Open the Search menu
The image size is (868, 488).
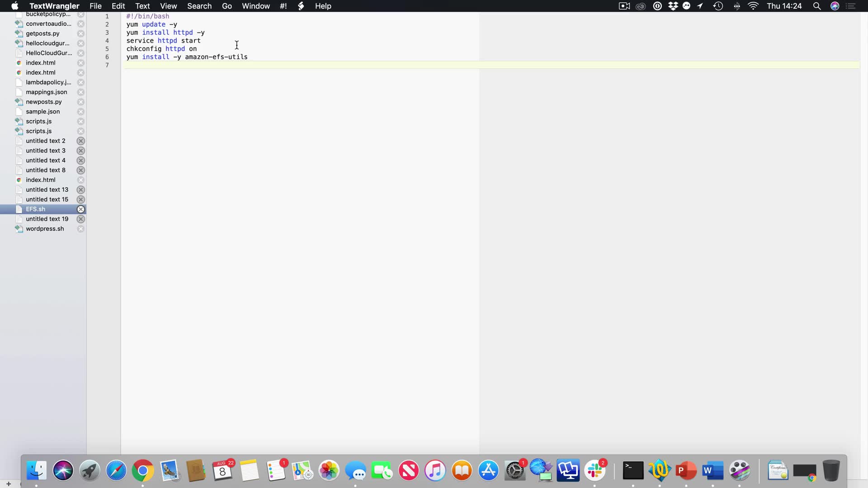click(199, 6)
